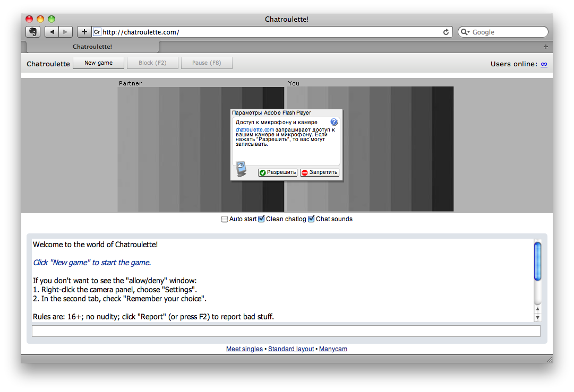Image resolution: width=574 pixels, height=392 pixels.
Task: Open the Evernote clipper toolbar icon
Action: coord(33,32)
